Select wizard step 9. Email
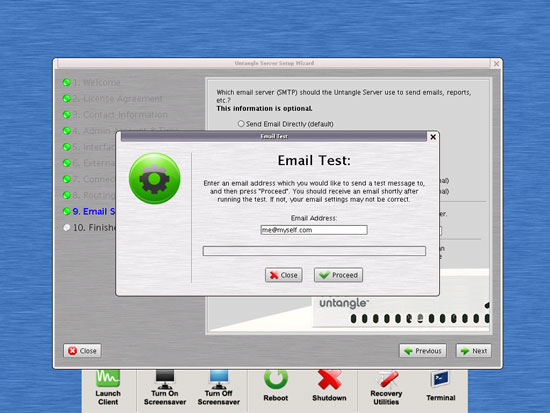Viewport: 550px width, 413px height. pyautogui.click(x=94, y=212)
